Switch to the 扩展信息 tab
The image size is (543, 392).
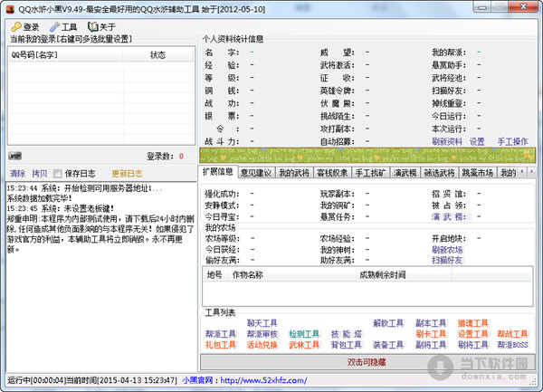coord(218,172)
